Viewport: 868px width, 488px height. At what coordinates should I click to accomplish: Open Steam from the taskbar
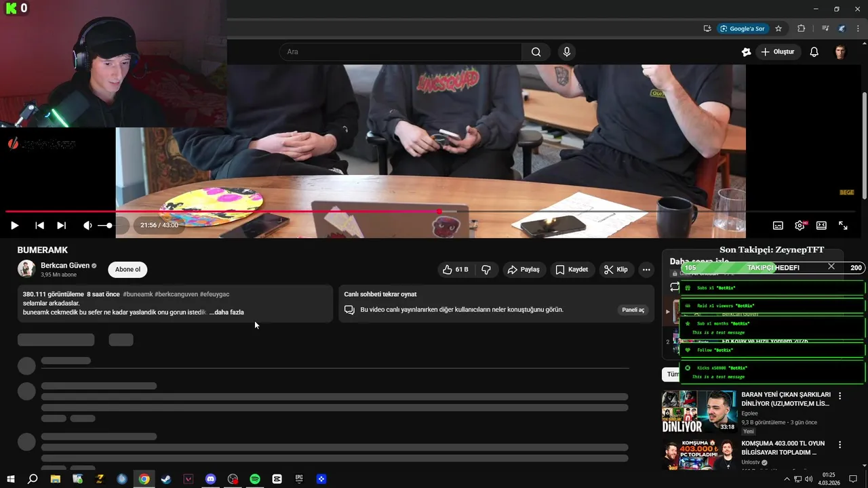click(166, 479)
